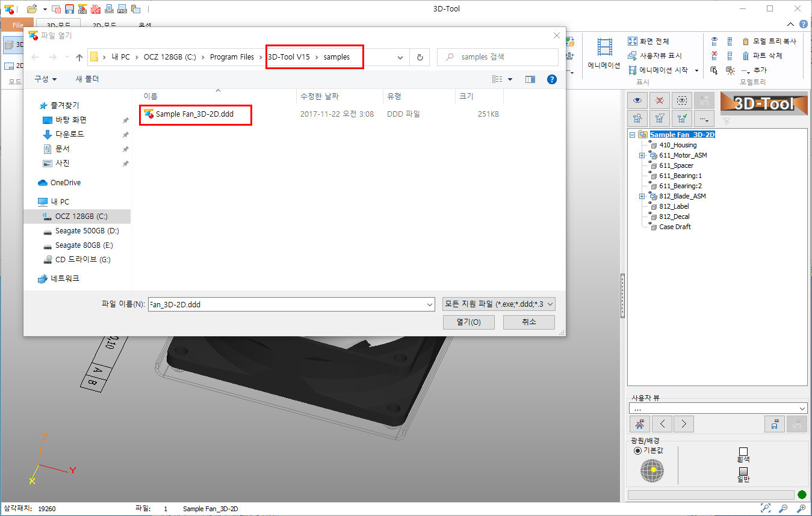This screenshot has width=812, height=516.
Task: Save with the floppy disk toolbar icon
Action: 69,9
